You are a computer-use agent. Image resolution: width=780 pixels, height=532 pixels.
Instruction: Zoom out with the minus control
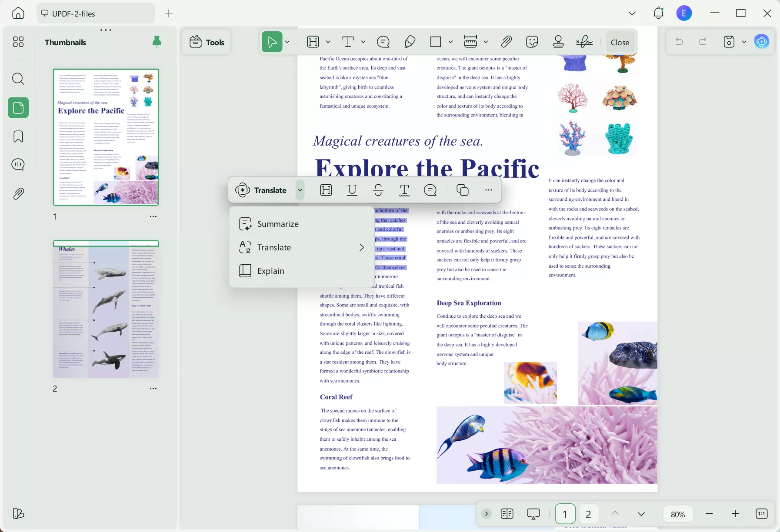point(710,514)
